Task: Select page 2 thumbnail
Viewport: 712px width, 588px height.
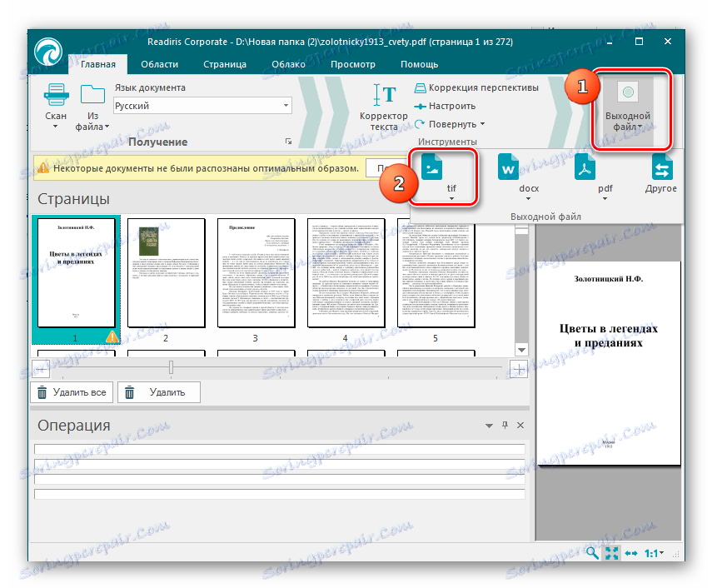Action: coord(166,273)
